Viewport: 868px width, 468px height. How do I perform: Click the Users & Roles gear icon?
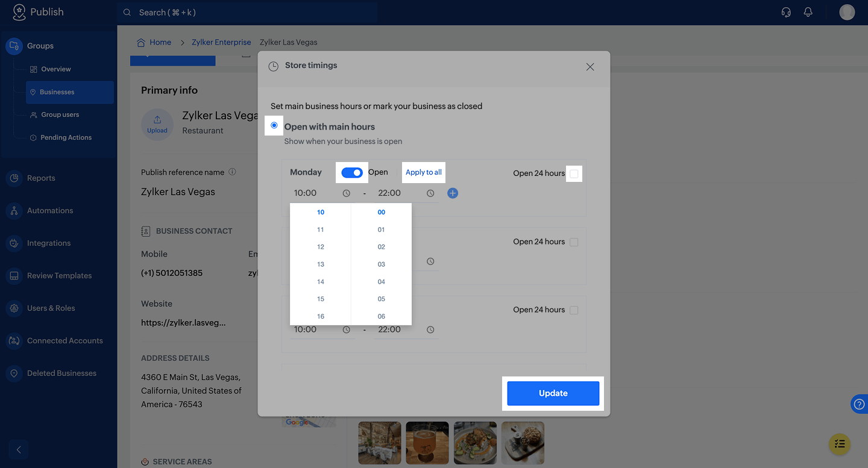(x=14, y=308)
